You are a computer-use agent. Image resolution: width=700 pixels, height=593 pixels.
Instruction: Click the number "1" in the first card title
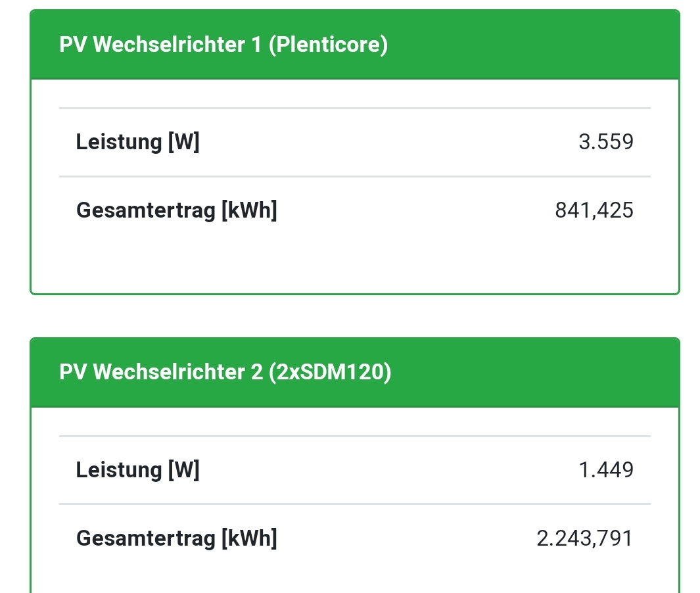pyautogui.click(x=257, y=45)
